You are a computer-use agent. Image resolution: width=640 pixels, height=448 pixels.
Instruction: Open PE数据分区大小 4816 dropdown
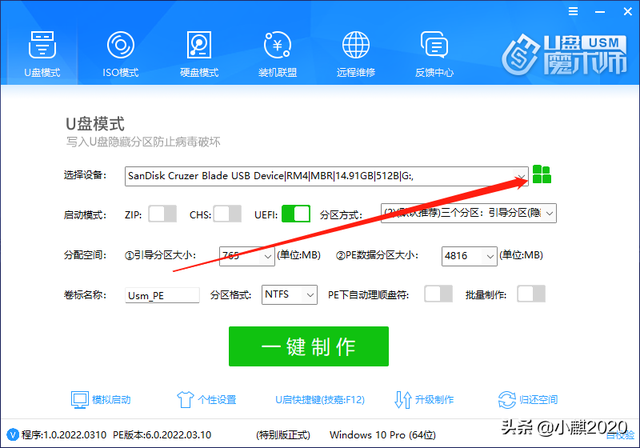click(x=469, y=256)
